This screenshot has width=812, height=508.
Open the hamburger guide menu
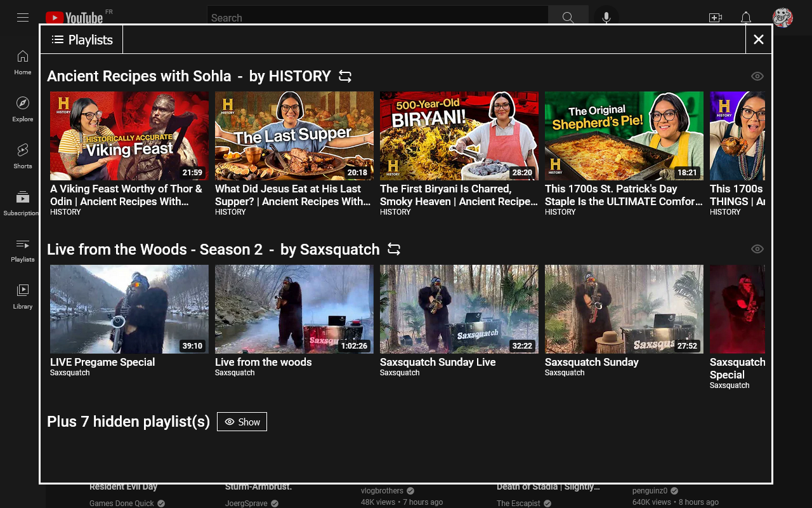point(23,18)
